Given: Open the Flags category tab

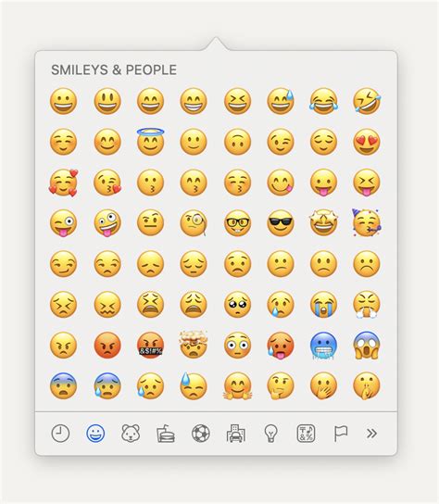Looking at the screenshot, I should click(x=340, y=434).
